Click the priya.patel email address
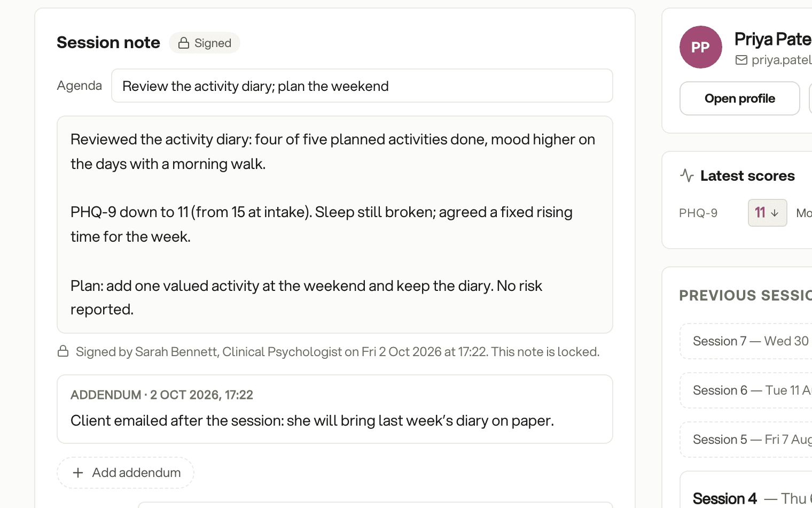Screen dimensions: 812x508 click(x=782, y=60)
